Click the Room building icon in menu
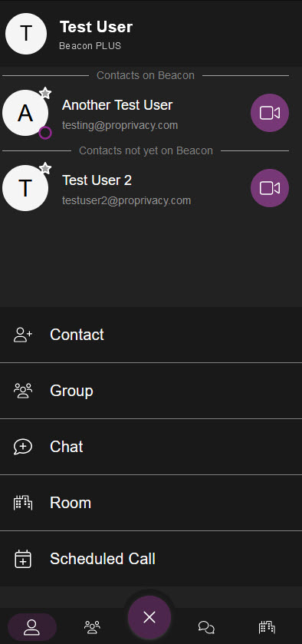The image size is (302, 644). point(23,503)
